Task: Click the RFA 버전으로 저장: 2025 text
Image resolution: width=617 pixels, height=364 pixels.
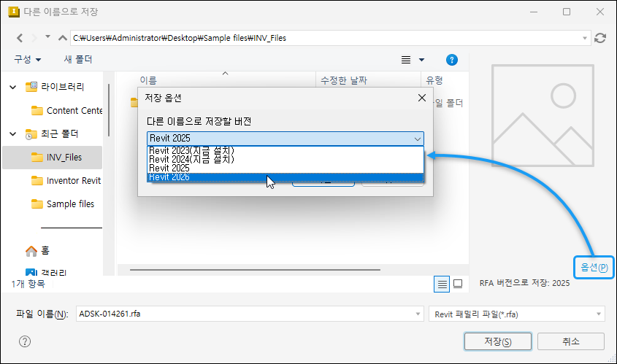Action: [x=524, y=283]
